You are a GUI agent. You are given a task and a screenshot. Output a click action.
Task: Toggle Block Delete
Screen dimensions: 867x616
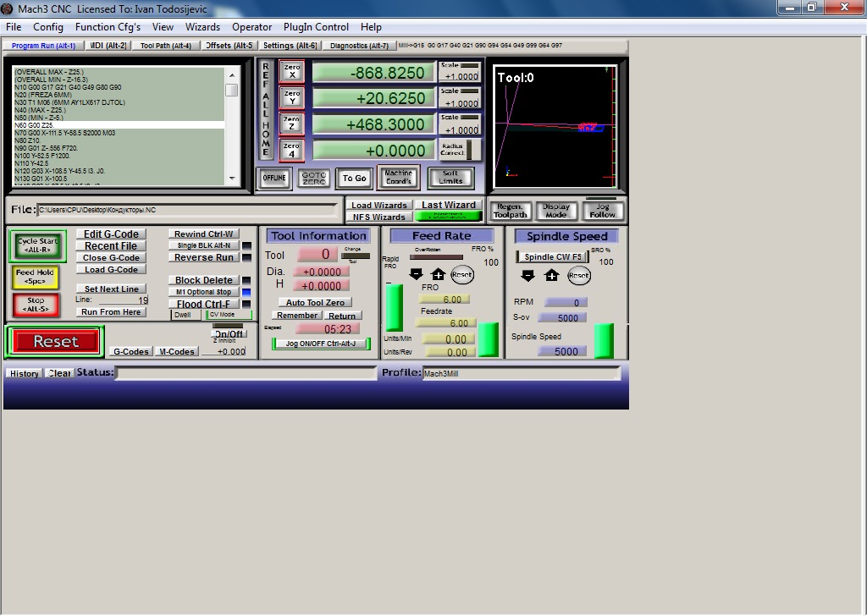tap(203, 280)
